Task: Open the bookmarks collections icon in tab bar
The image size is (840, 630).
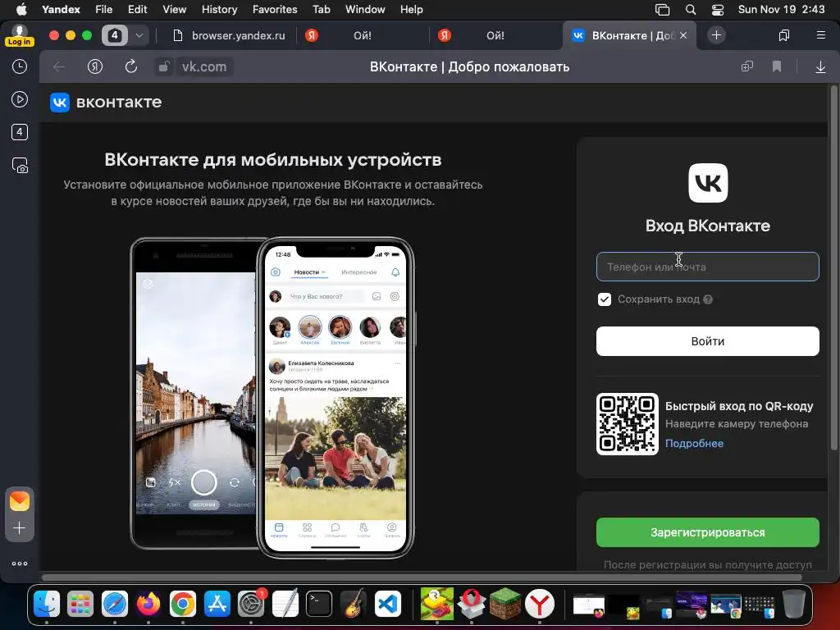Action: 783,35
